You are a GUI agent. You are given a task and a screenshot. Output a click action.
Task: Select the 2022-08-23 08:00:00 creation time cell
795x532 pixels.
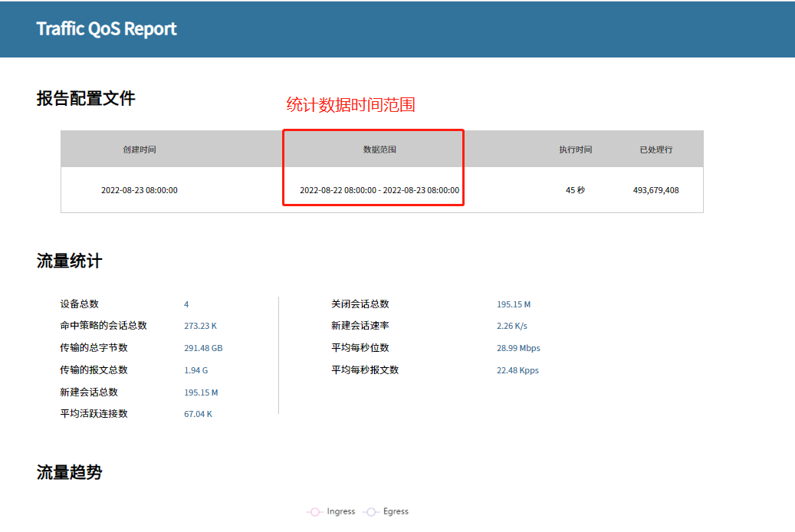point(140,190)
